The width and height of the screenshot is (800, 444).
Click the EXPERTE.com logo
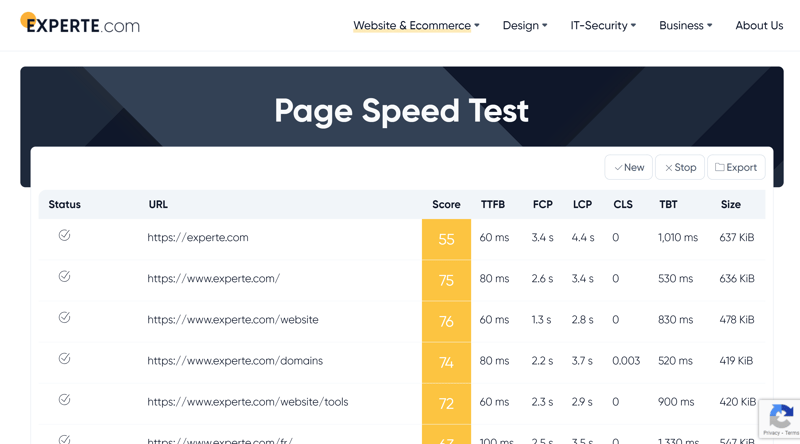(x=80, y=23)
